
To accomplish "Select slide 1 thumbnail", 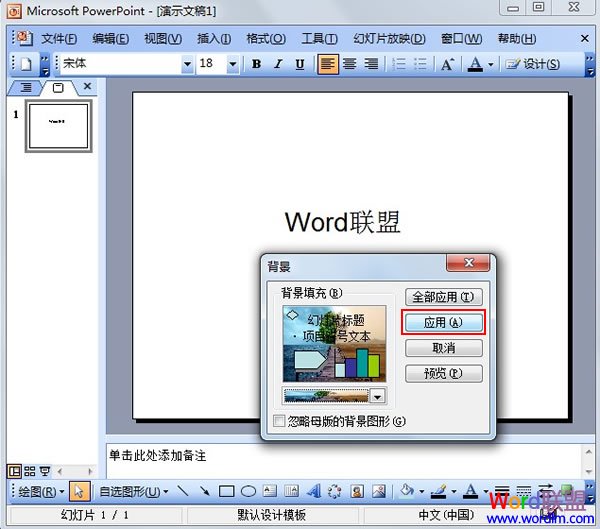I will click(x=59, y=126).
